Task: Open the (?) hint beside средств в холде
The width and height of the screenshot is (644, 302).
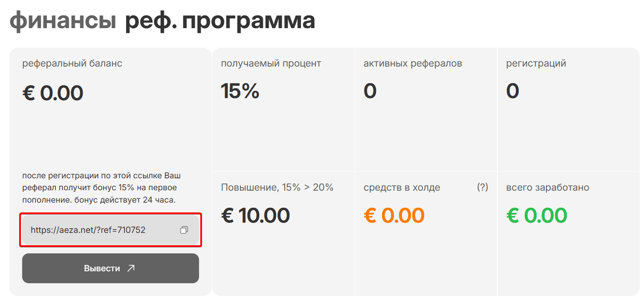Action: 482,187
